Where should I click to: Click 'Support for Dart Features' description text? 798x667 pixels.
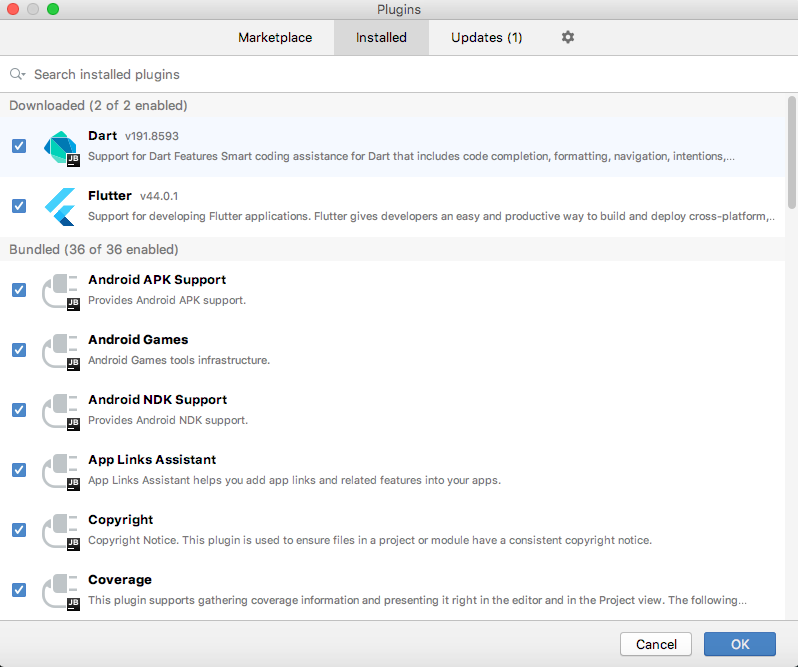point(411,156)
